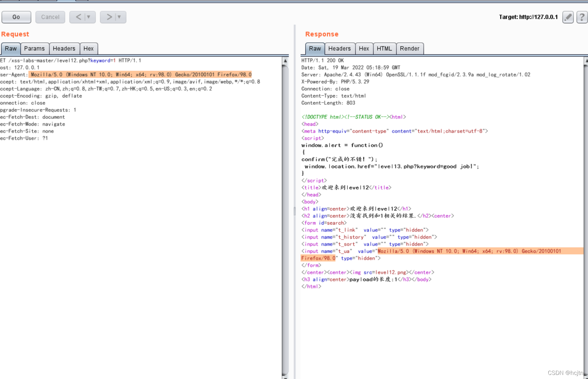Click the response Date header line
The width and height of the screenshot is (588, 379).
coord(351,68)
